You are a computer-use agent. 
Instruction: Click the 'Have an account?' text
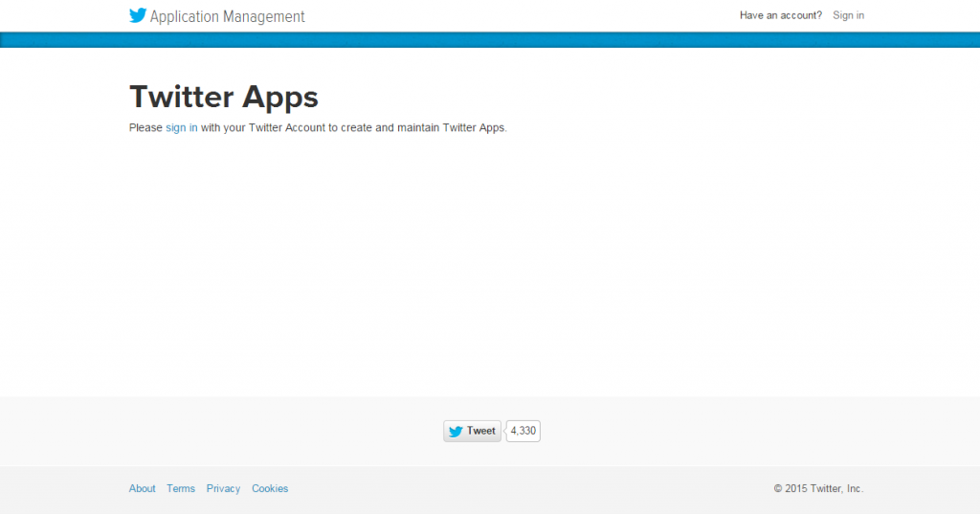pos(781,15)
